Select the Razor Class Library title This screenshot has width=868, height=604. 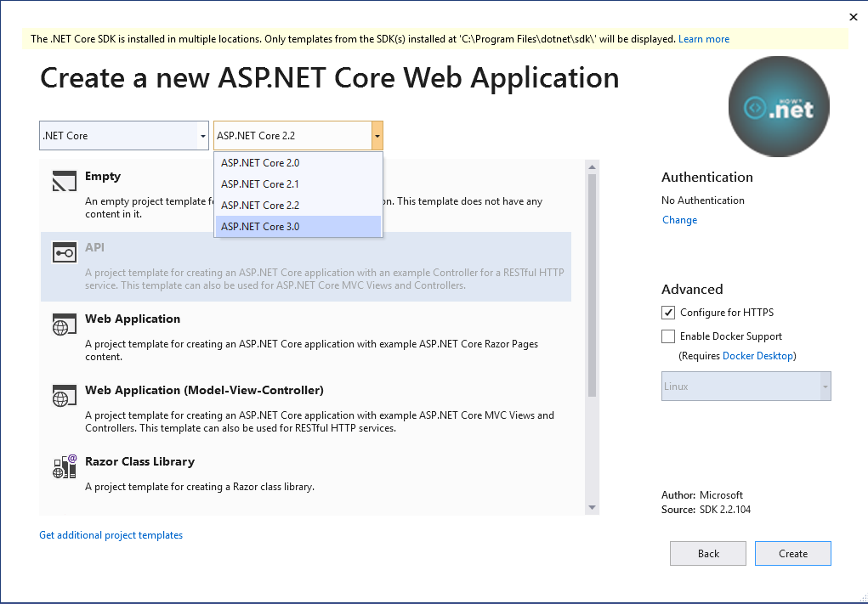[x=139, y=462]
